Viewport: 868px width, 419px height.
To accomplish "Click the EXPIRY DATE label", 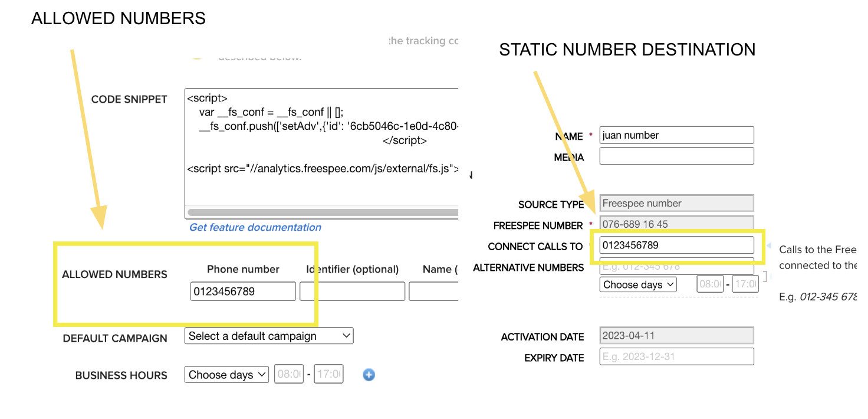I will pos(554,358).
